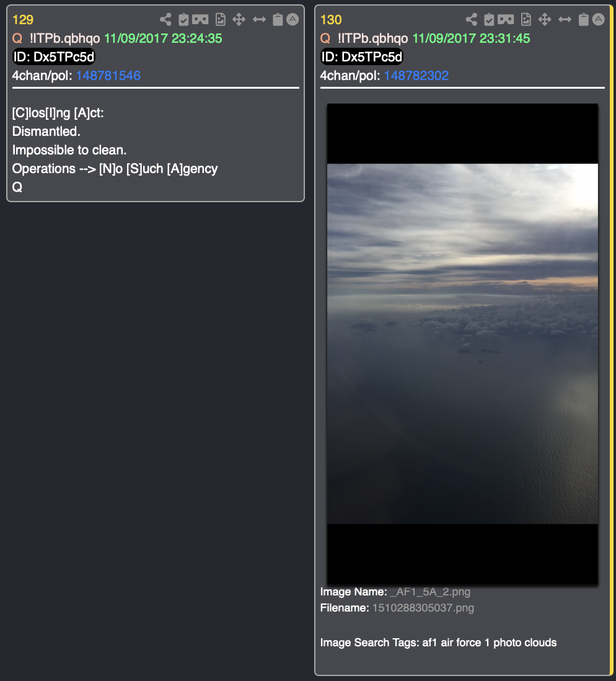616x681 pixels.
Task: Click ID badge Dx5TPc5d on post 129
Action: (x=54, y=57)
